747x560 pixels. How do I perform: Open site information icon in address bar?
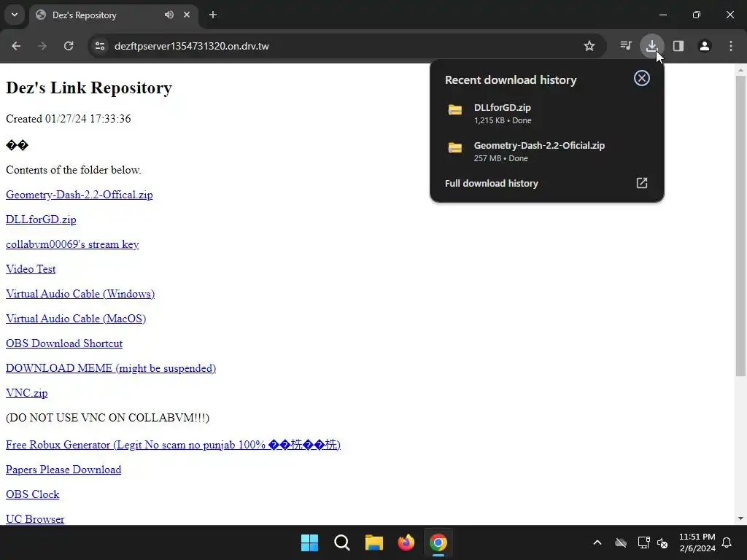click(100, 46)
